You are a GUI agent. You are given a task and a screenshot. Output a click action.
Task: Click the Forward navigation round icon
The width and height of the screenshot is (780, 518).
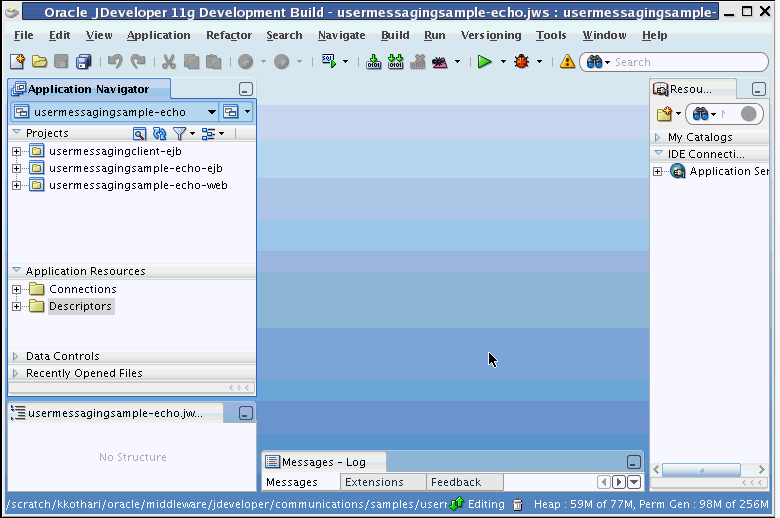pos(282,62)
